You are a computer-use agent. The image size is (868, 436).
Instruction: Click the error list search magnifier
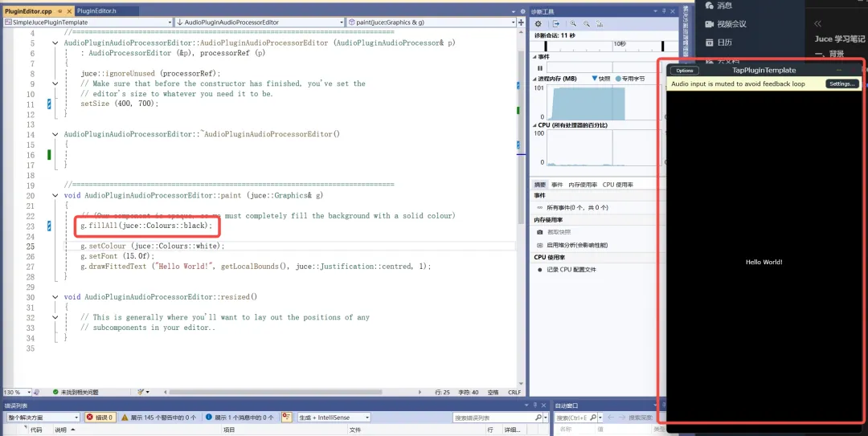coord(538,418)
